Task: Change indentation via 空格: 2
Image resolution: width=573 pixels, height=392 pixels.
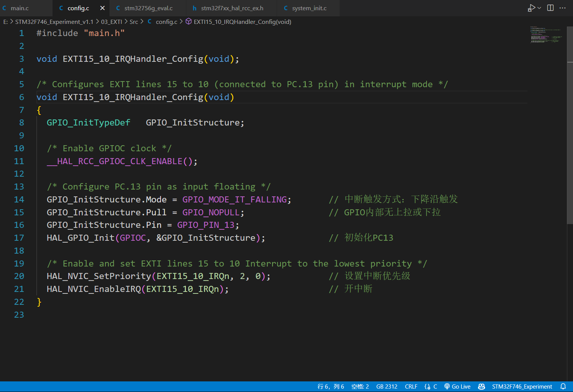Action: pos(360,387)
